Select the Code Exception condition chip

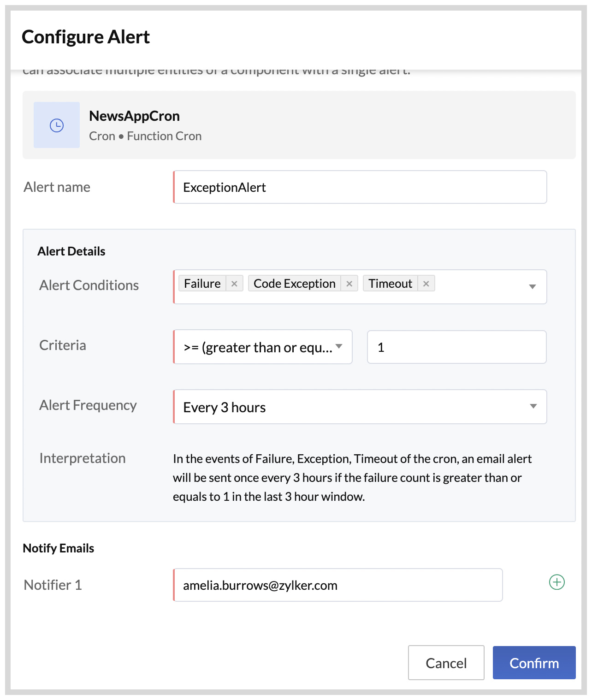(294, 283)
